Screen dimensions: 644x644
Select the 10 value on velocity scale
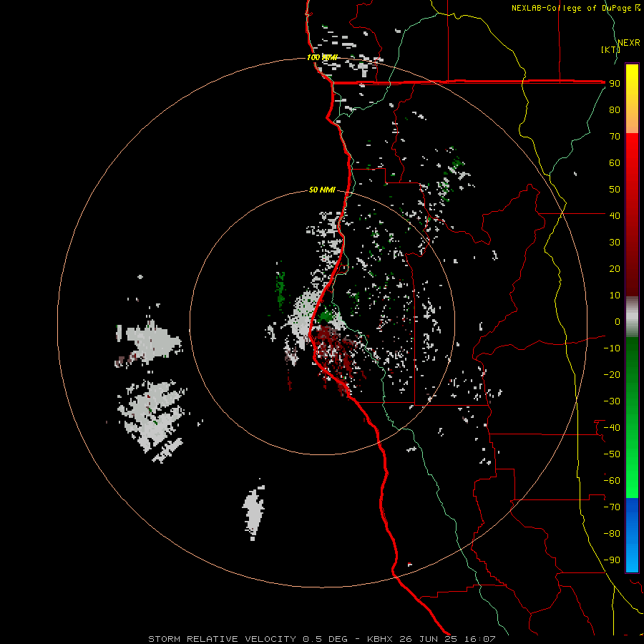tap(615, 296)
